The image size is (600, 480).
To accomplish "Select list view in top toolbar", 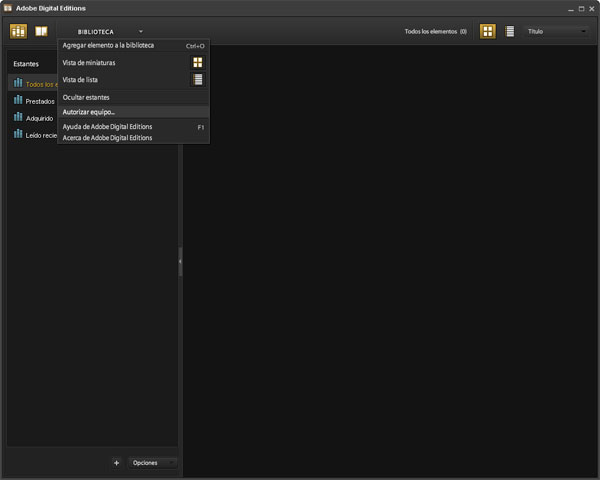I will point(509,31).
